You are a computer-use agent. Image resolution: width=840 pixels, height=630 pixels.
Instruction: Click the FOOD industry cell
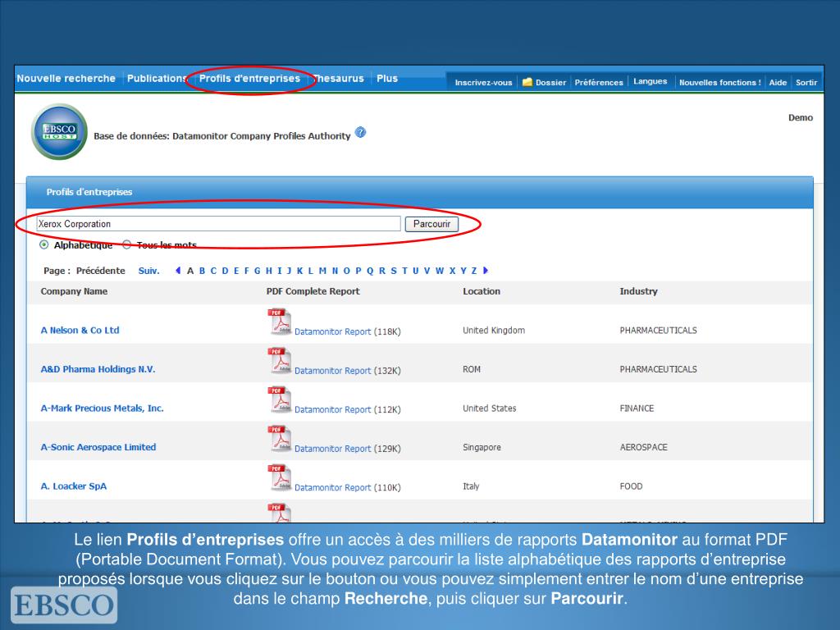pyautogui.click(x=631, y=486)
